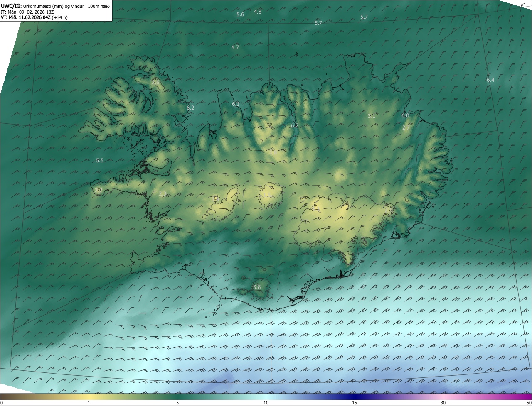The image size is (532, 406).
Task: Click the 3.8 precipitation value label
Action: (257, 287)
